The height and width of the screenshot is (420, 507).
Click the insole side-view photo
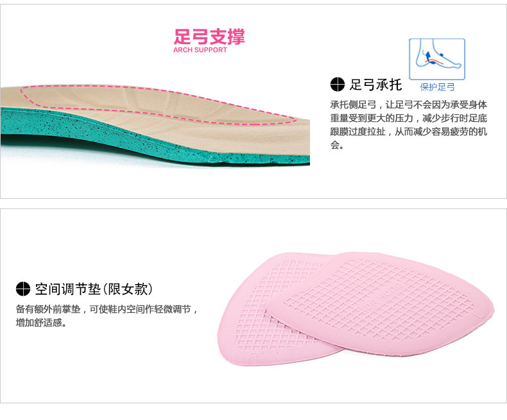click(x=155, y=125)
